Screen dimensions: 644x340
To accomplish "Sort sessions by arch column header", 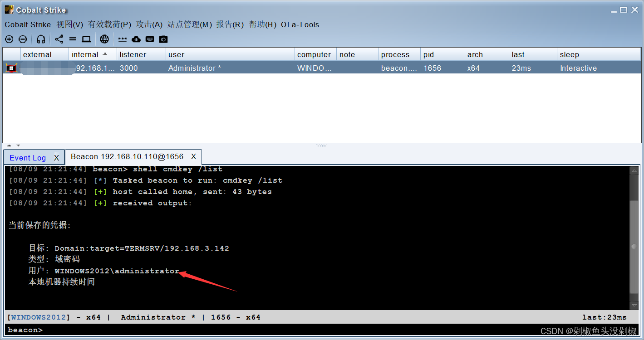I will pyautogui.click(x=487, y=54).
